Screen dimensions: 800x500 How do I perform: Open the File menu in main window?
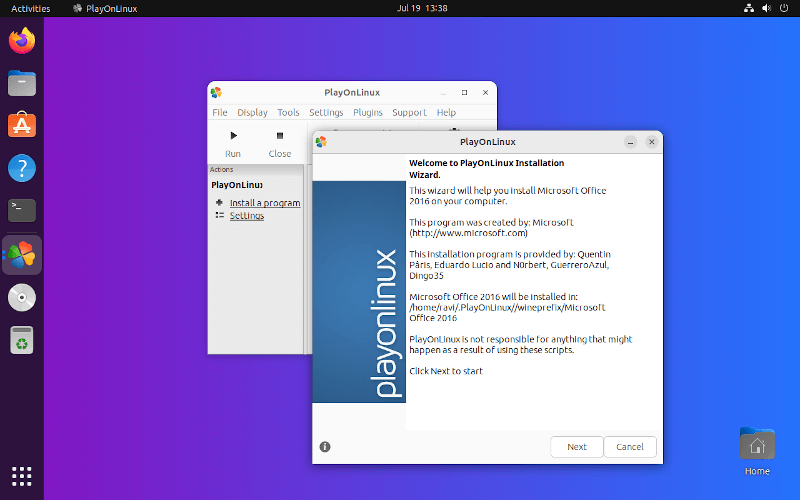(220, 112)
